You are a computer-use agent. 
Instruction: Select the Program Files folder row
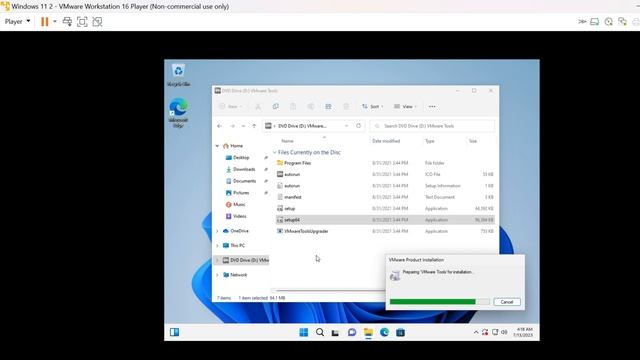[x=385, y=163]
